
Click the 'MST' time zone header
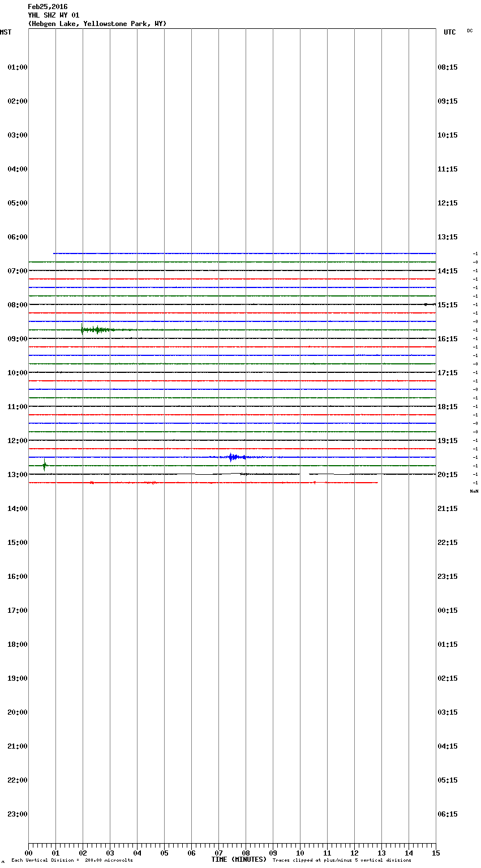pyautogui.click(x=6, y=32)
